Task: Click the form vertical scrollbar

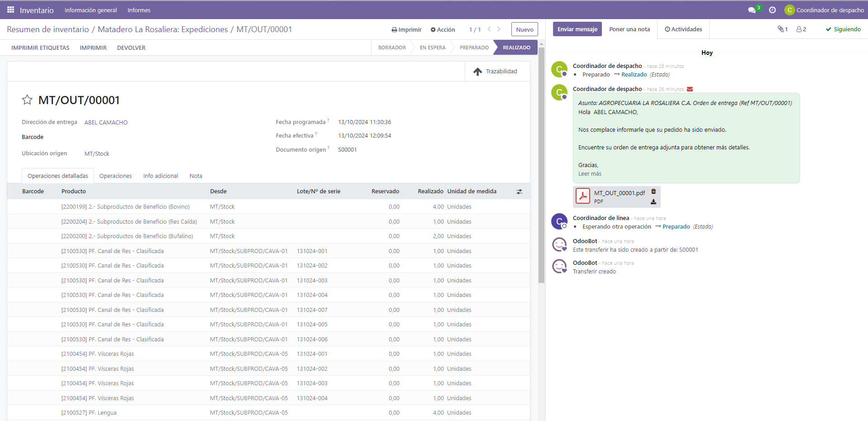Action: [x=541, y=165]
